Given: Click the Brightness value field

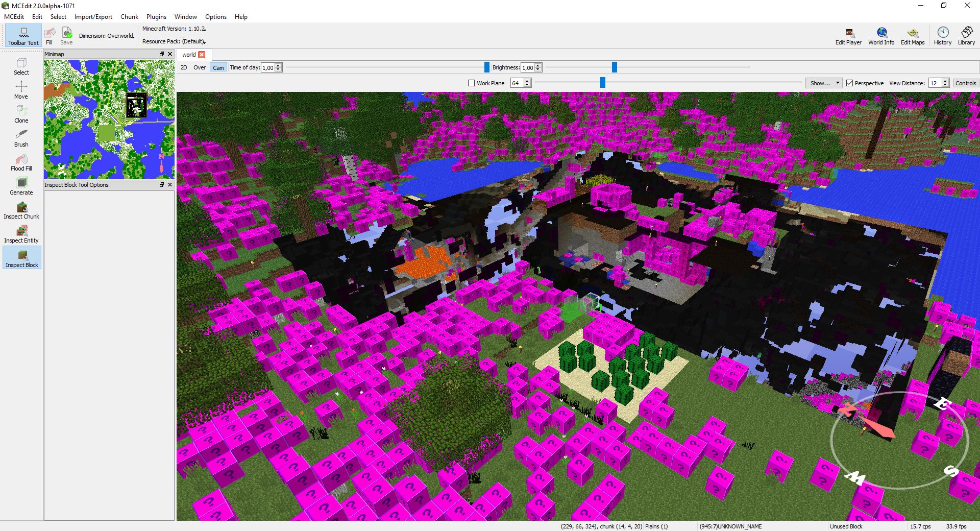Looking at the screenshot, I should click(527, 67).
